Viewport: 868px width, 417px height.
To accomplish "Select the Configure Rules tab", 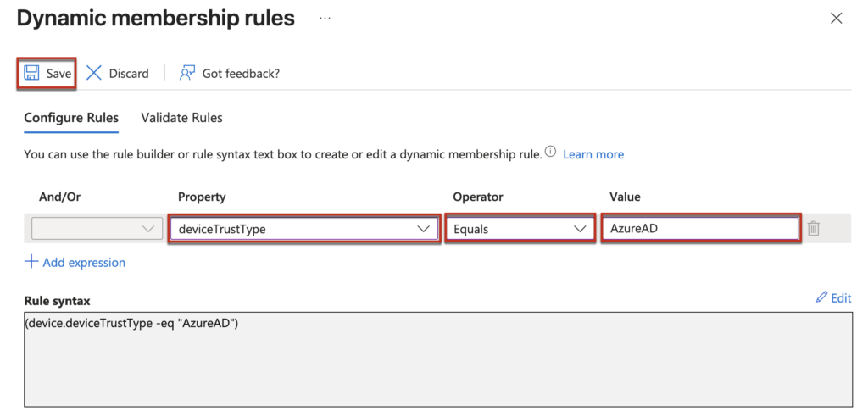I will 71,118.
